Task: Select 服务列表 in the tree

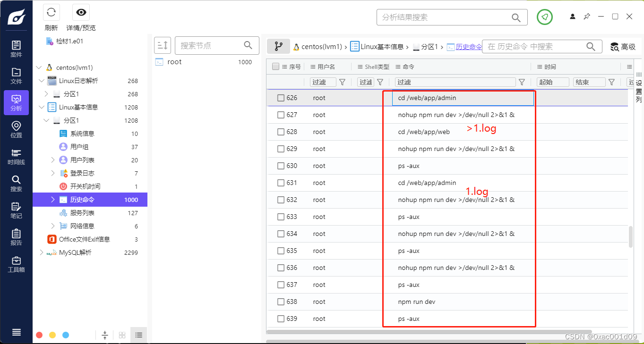Action: tap(82, 213)
